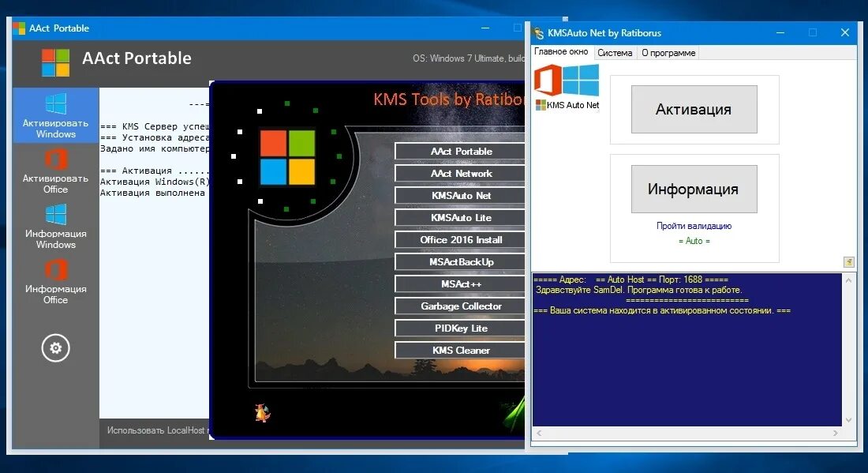
Task: Open AAct Portable settings gear
Action: (55, 347)
